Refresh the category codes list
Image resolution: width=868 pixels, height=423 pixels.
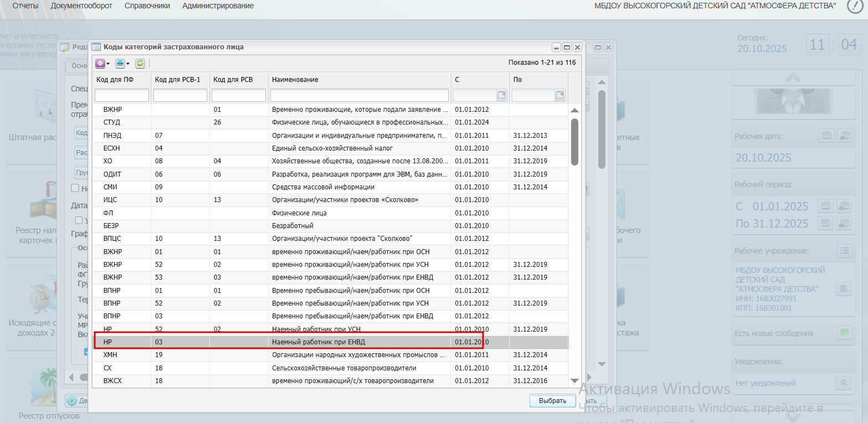click(x=140, y=63)
